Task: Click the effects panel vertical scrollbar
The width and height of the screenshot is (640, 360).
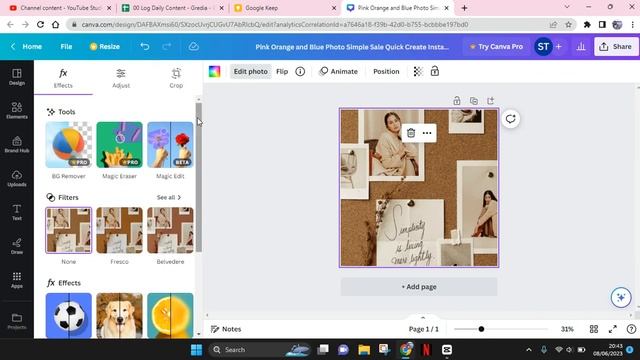Action: (x=199, y=178)
